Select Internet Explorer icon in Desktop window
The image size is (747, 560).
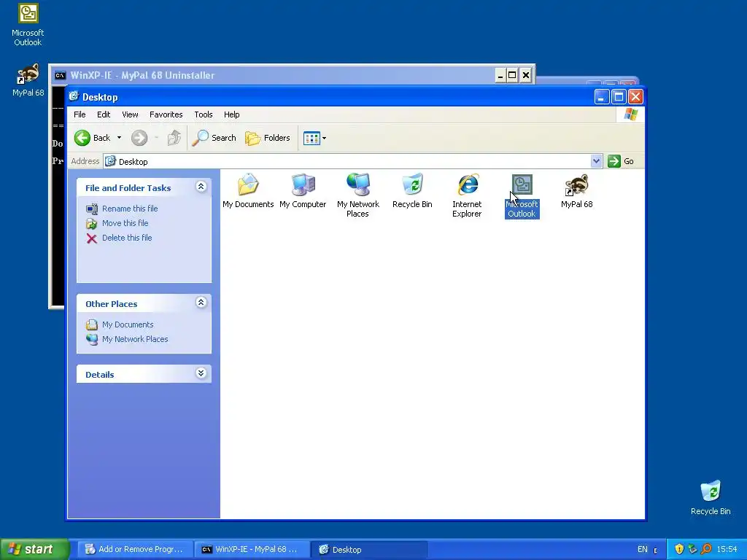[468, 184]
